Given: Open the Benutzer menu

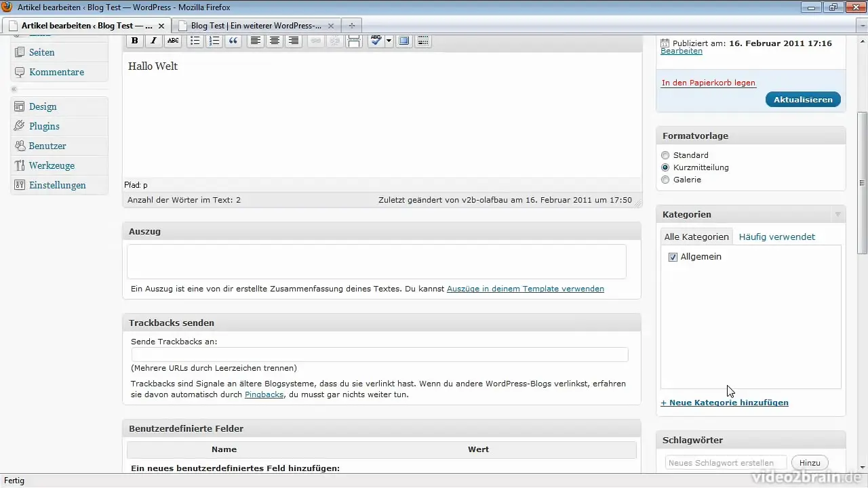Looking at the screenshot, I should tap(47, 146).
